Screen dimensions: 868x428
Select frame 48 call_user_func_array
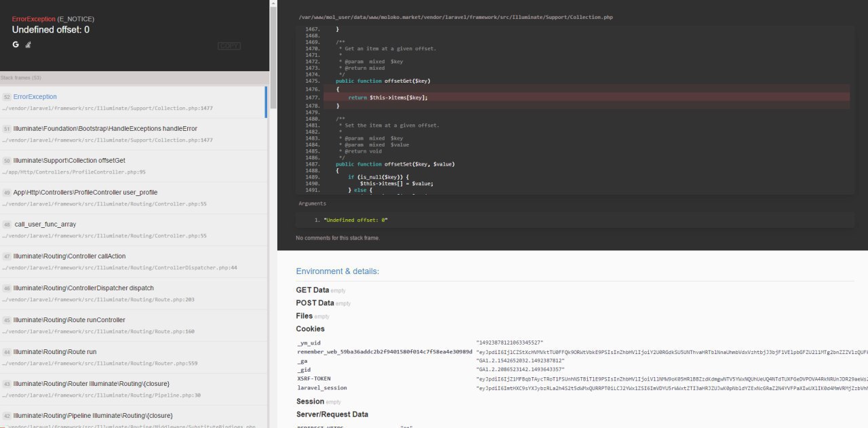pos(134,229)
